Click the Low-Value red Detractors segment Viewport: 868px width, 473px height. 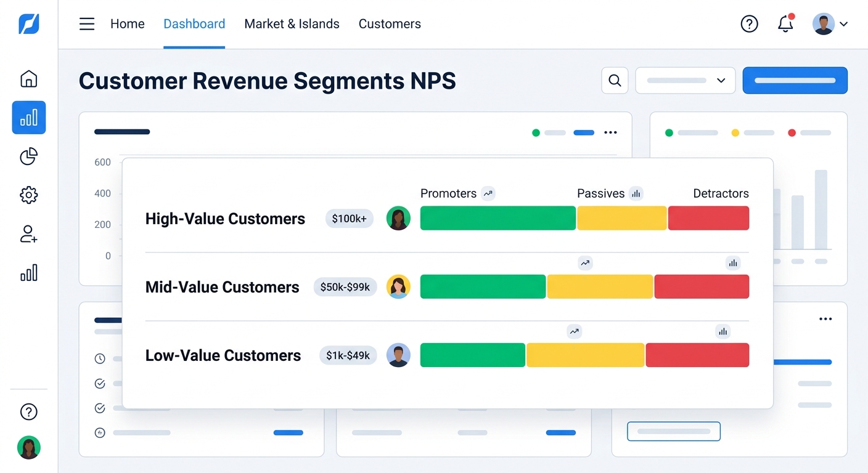tap(698, 355)
